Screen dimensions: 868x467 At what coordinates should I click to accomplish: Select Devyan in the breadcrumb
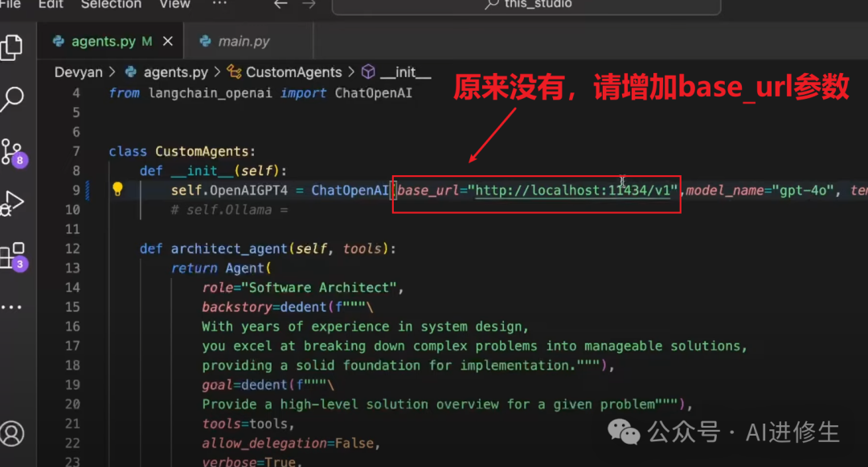click(x=78, y=72)
